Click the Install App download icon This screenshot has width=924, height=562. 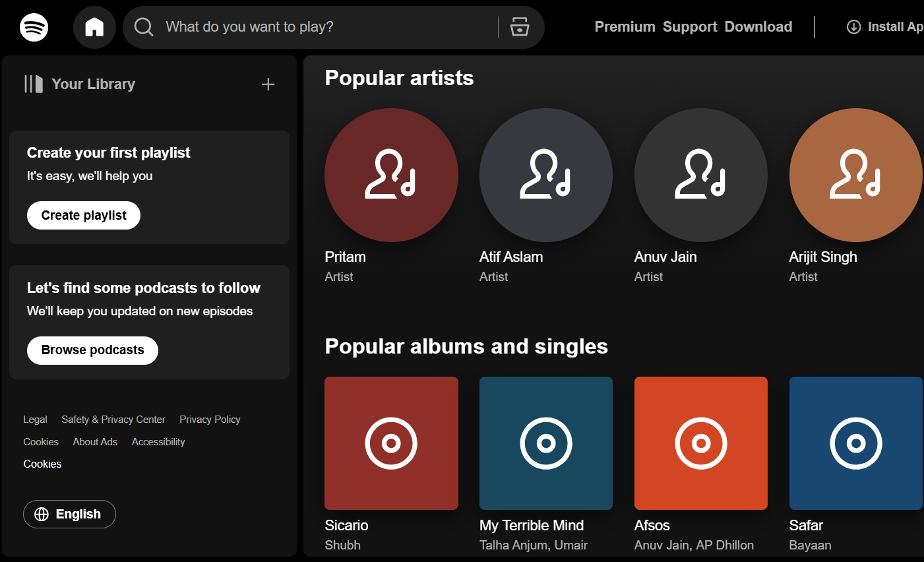pos(853,27)
